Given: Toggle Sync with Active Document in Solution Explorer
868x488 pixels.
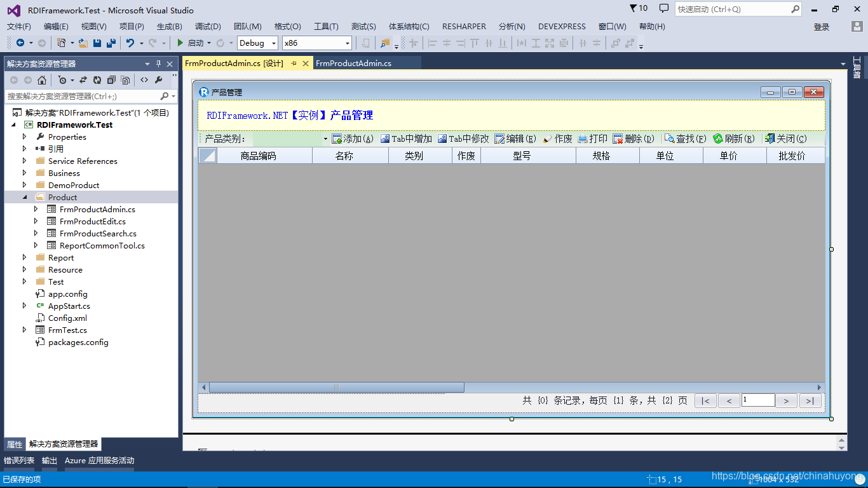Looking at the screenshot, I should coord(83,80).
